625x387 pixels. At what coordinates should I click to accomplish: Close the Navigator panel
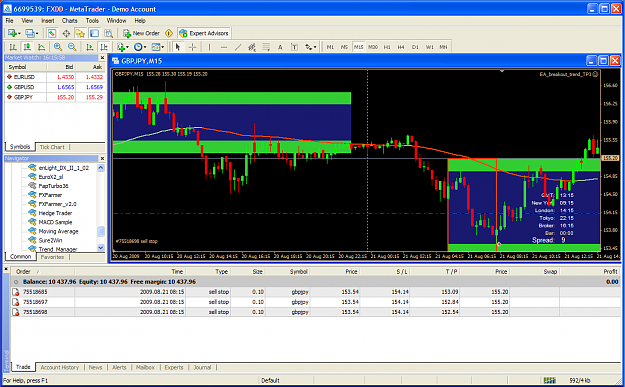[x=102, y=159]
